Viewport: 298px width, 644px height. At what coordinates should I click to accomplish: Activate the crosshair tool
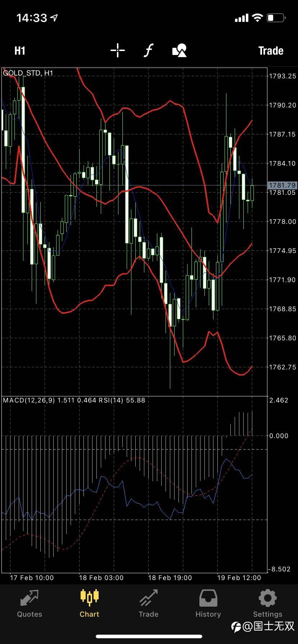118,50
